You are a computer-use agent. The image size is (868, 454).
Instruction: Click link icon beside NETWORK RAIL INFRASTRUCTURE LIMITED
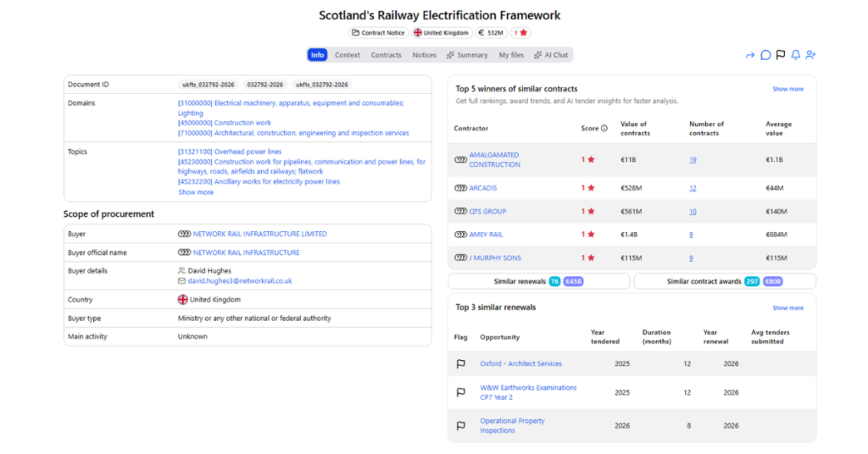point(184,234)
